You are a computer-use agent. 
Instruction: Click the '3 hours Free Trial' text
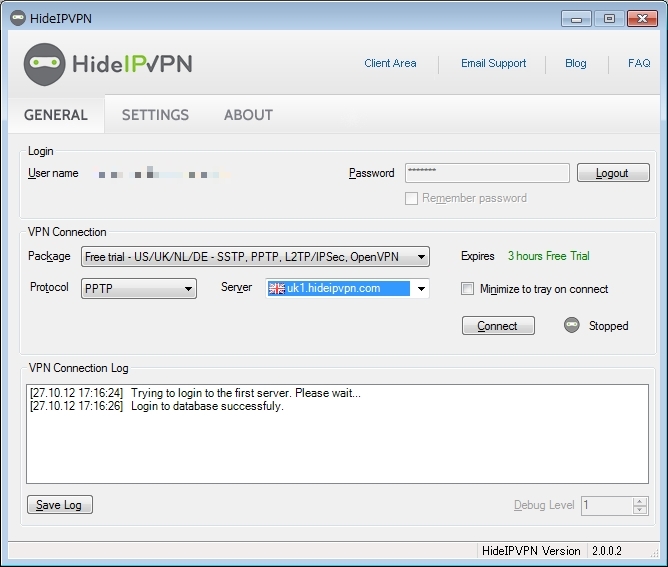pos(549,256)
